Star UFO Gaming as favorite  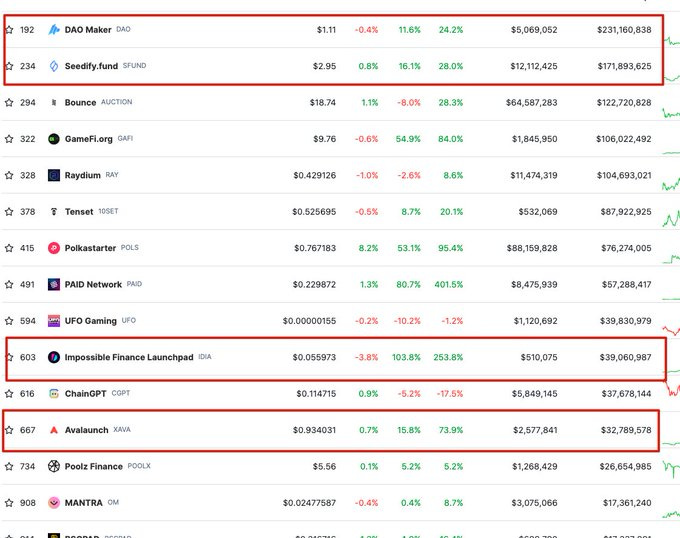[x=9, y=321]
